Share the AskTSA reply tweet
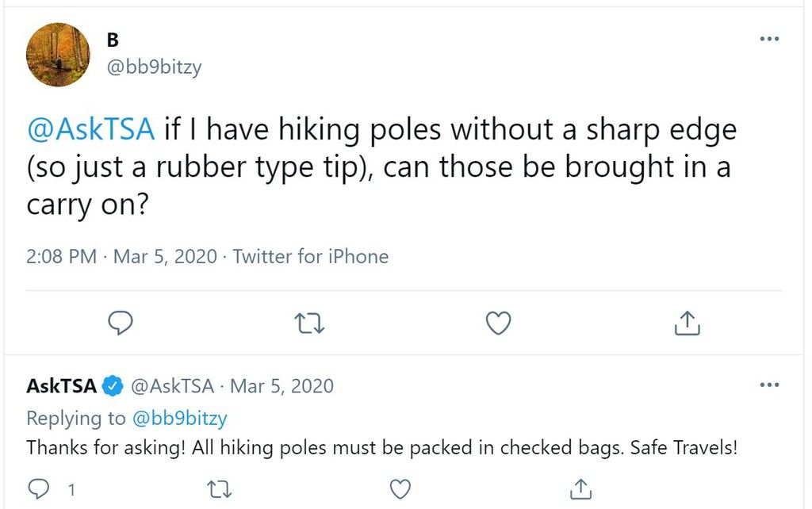 580,489
